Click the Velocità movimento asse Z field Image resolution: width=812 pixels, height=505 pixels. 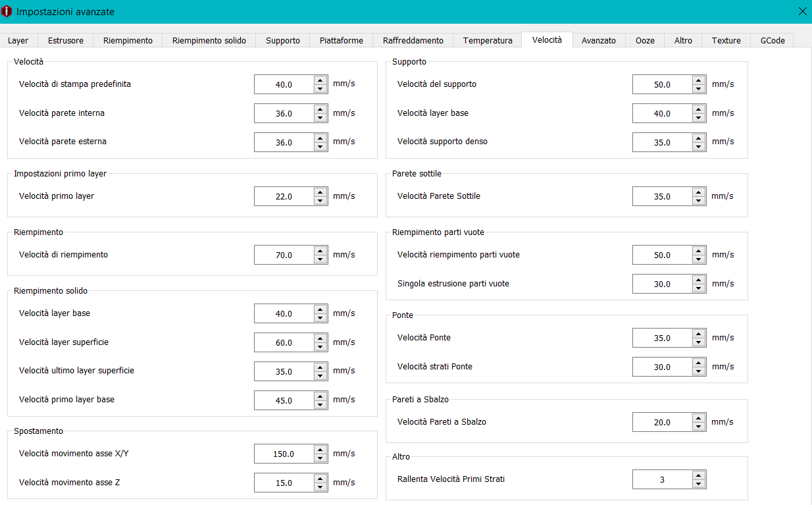pyautogui.click(x=284, y=483)
